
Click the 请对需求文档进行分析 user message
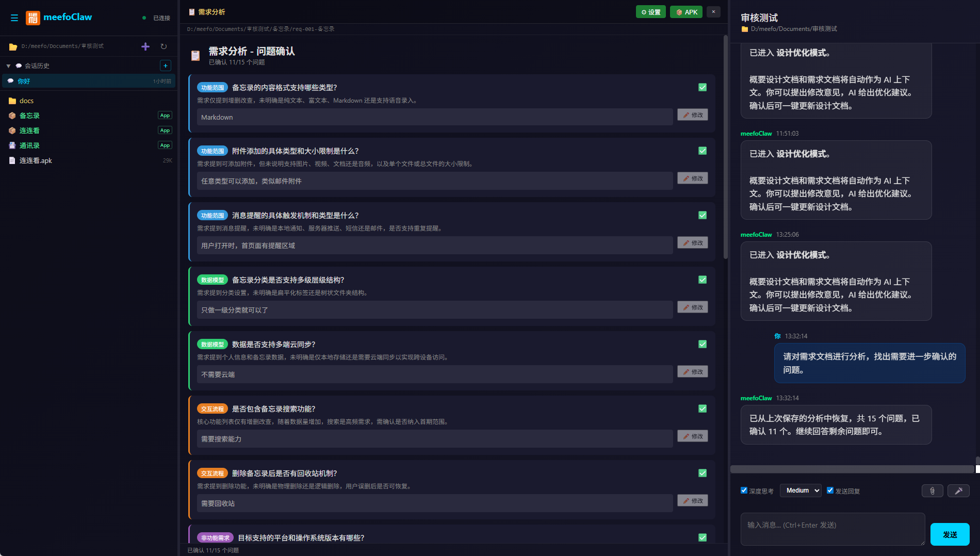point(870,363)
